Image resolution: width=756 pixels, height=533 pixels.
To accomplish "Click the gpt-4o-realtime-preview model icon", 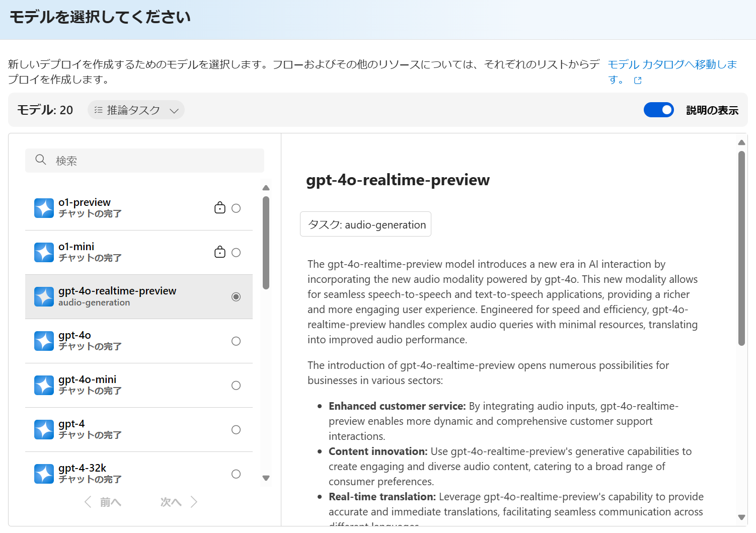I will coord(44,296).
